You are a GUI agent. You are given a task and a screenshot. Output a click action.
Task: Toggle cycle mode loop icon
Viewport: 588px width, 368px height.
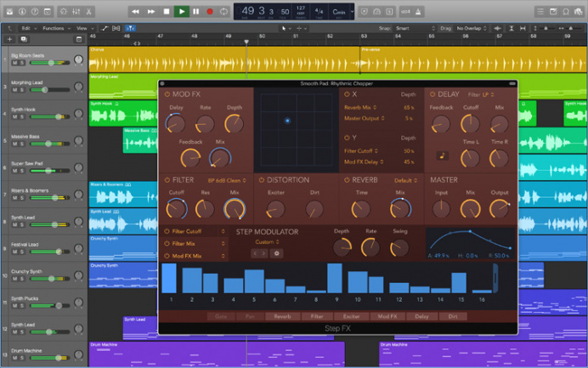[223, 12]
